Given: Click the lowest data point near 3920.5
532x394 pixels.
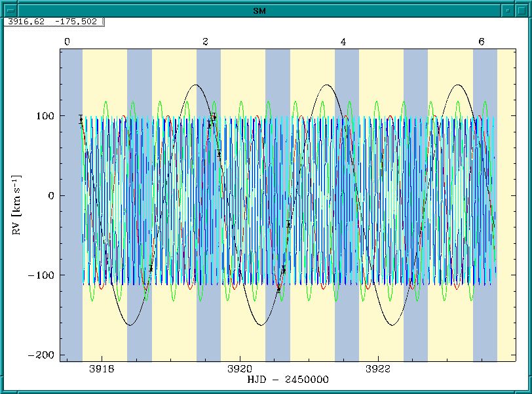Looking at the screenshot, I should [x=278, y=288].
